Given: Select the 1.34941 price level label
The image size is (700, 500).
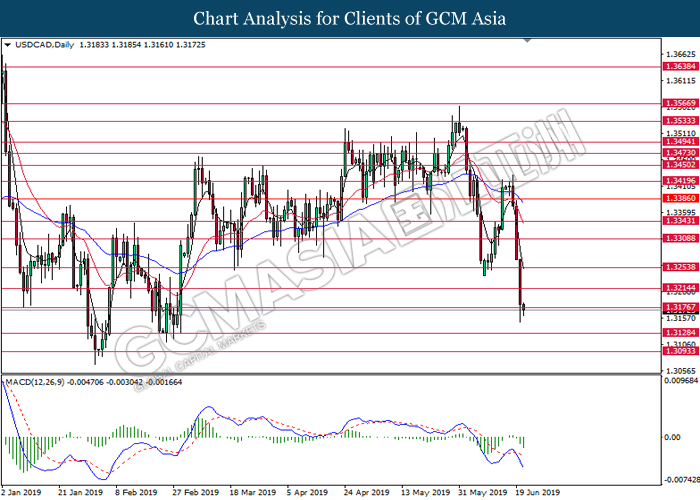Looking at the screenshot, I should coord(680,142).
